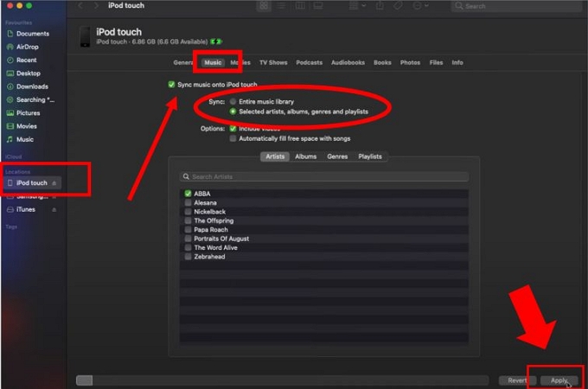Toggle Sync music onto iPod touch checkbox

(171, 85)
